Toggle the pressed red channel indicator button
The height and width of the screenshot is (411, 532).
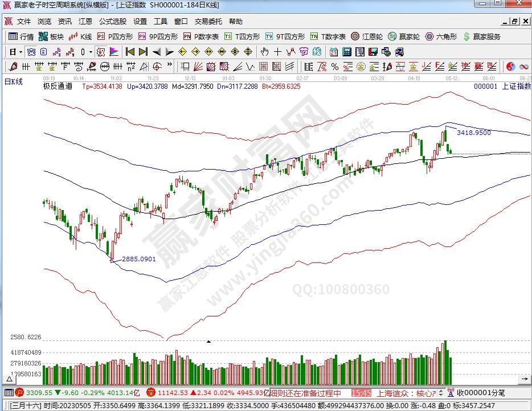101,52
